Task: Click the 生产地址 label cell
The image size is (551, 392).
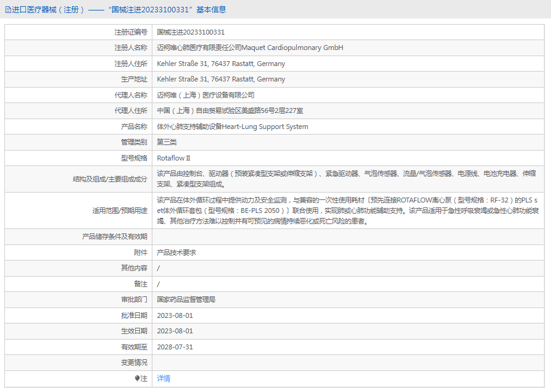Action: coord(78,79)
